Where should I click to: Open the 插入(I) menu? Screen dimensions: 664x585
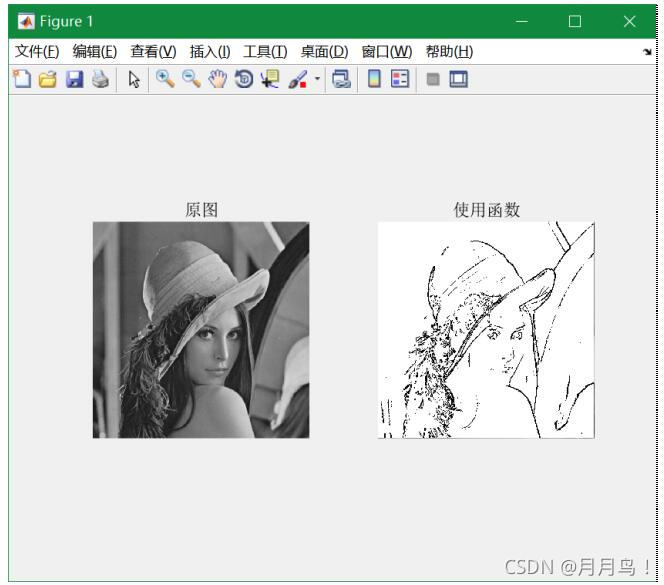pos(210,52)
